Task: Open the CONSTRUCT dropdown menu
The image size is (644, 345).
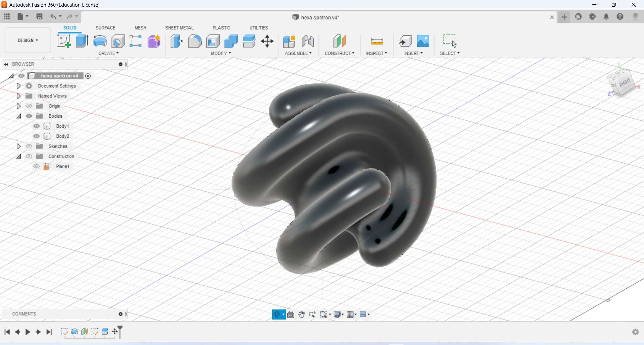Action: pyautogui.click(x=340, y=53)
